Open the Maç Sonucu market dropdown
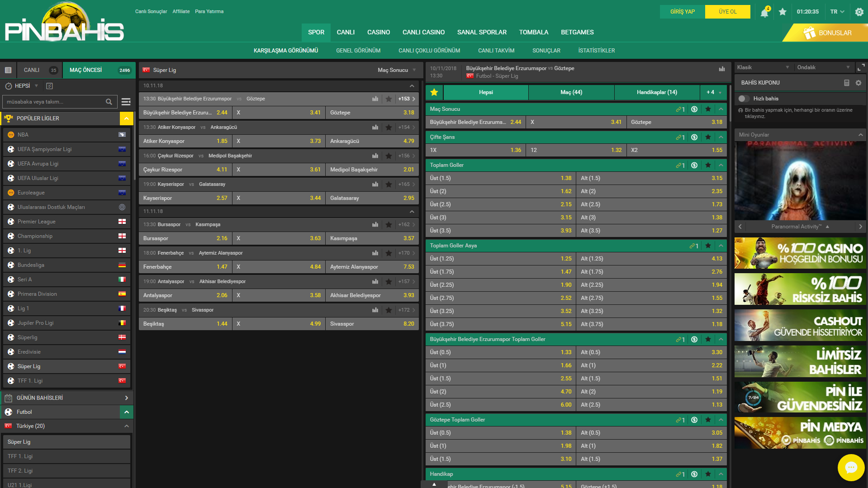 click(397, 70)
